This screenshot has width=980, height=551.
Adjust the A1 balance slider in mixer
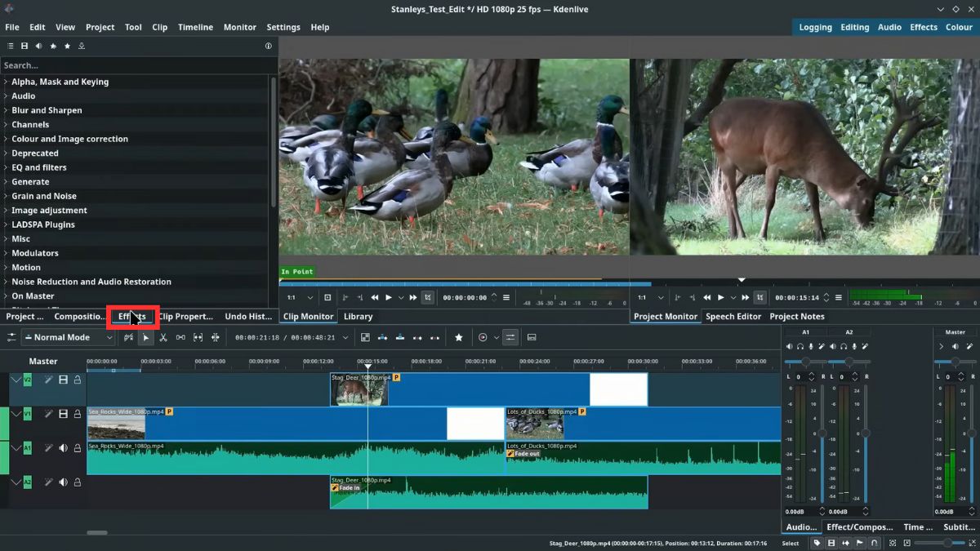[806, 362]
